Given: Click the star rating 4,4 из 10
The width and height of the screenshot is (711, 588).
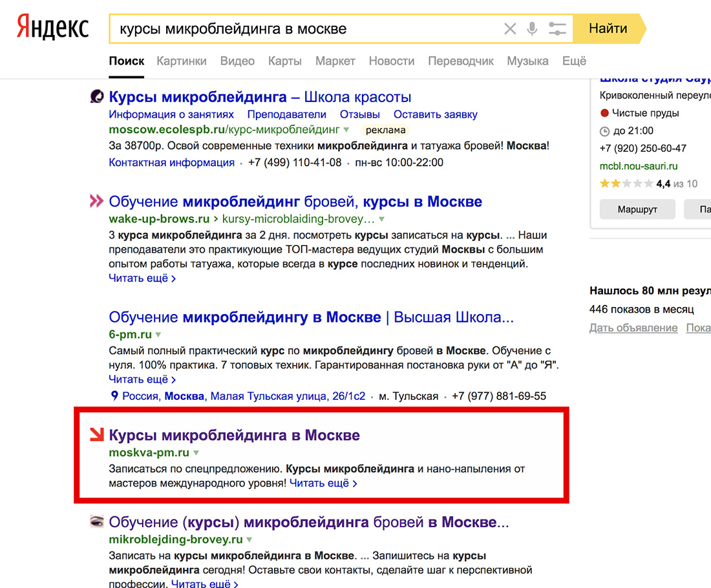Looking at the screenshot, I should click(648, 184).
